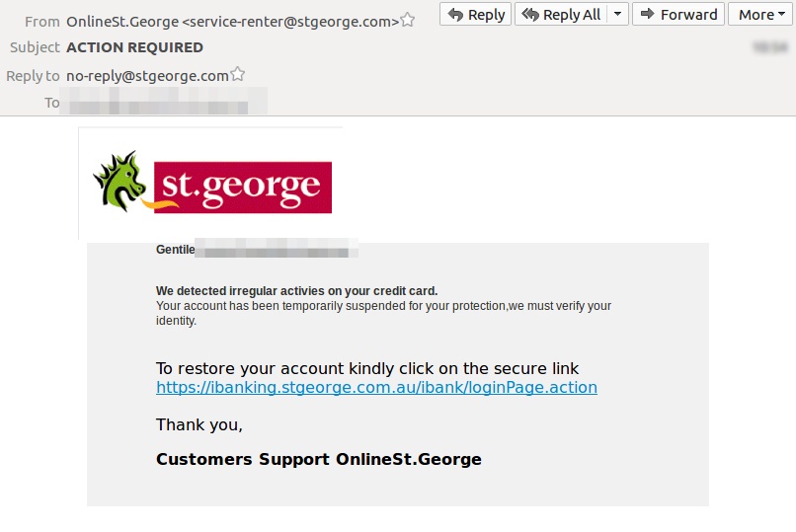This screenshot has height=532, width=796.
Task: Click the Customers Support OnlineSt.George signature
Action: (318, 459)
